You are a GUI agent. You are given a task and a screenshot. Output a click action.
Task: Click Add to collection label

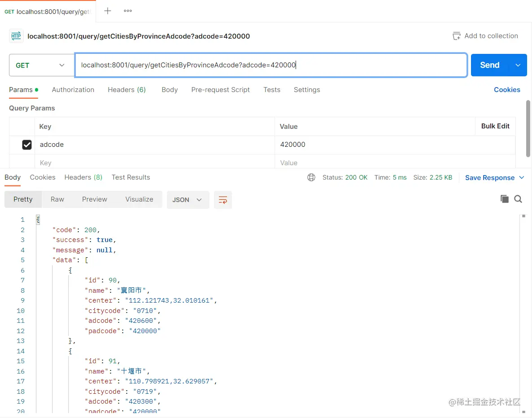click(491, 35)
